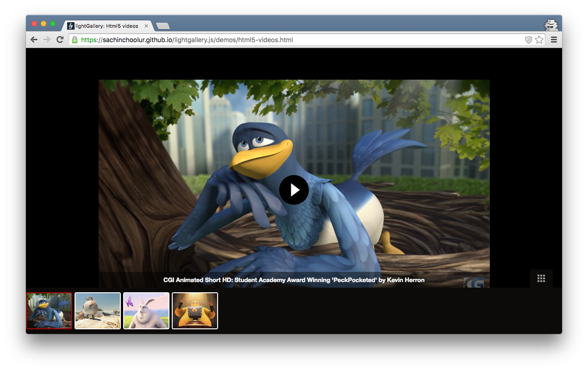This screenshot has height=371, width=588.
Task: Toggle the thumbnail grid button
Action: click(x=541, y=278)
